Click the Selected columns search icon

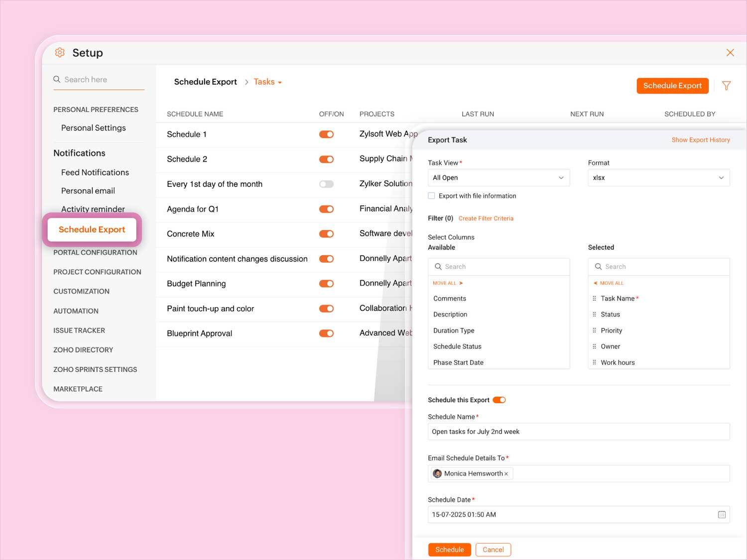click(x=598, y=266)
